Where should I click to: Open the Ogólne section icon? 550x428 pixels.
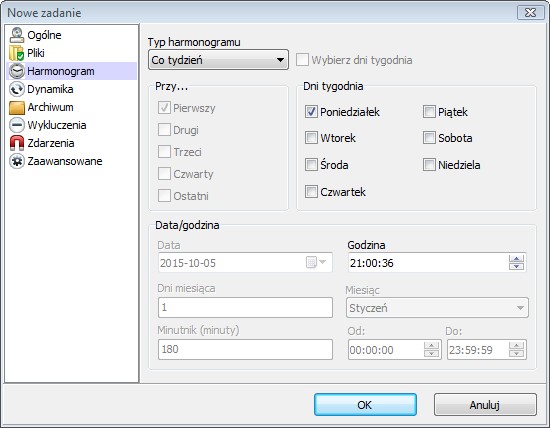16,35
